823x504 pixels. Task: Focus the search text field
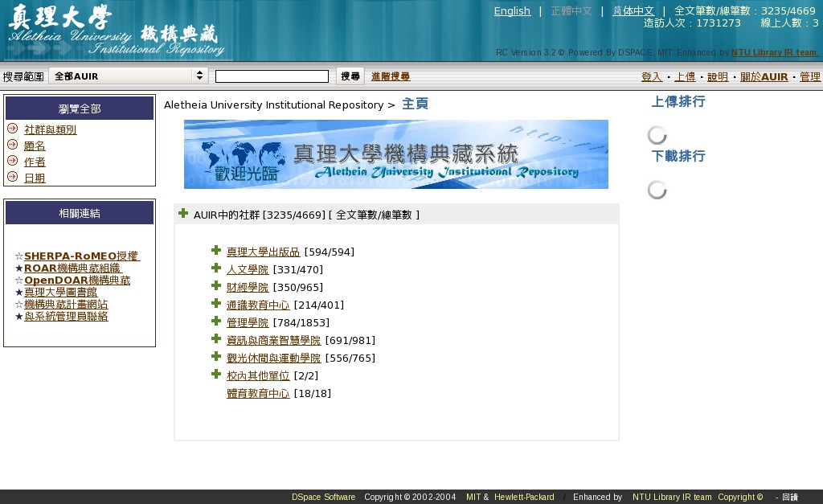(x=272, y=76)
